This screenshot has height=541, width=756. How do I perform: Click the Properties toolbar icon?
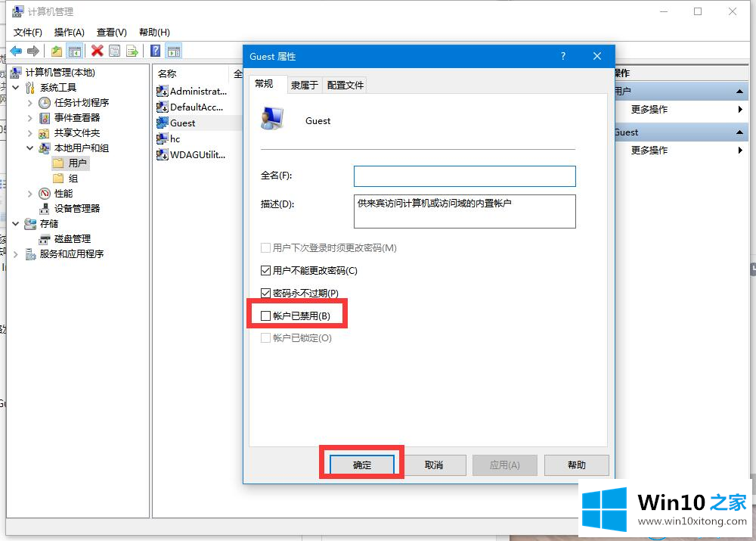pos(115,51)
